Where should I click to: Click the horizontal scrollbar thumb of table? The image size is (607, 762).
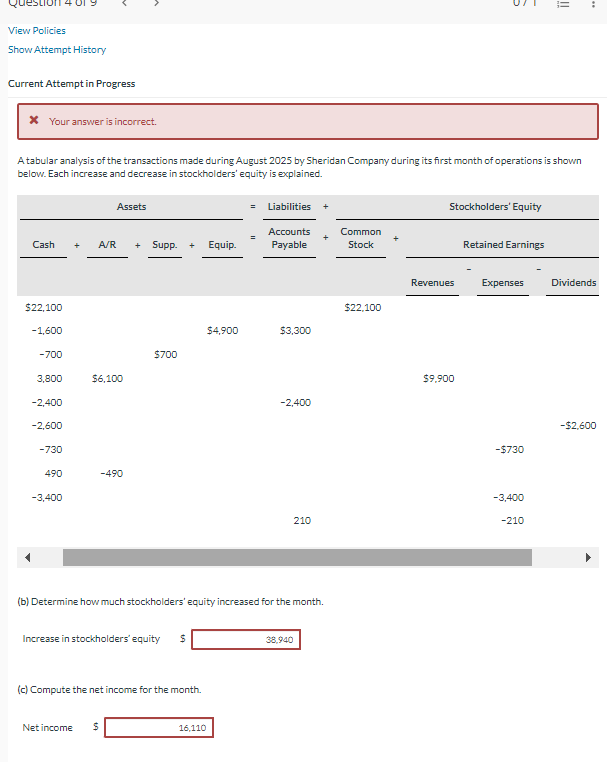click(297, 557)
